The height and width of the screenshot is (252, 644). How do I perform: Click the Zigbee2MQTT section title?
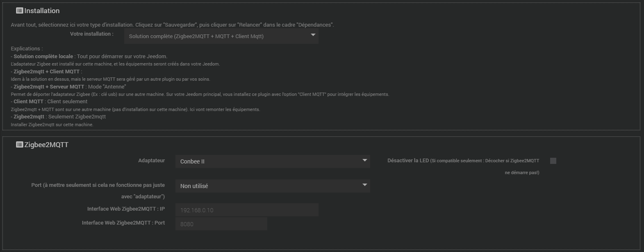click(x=46, y=145)
